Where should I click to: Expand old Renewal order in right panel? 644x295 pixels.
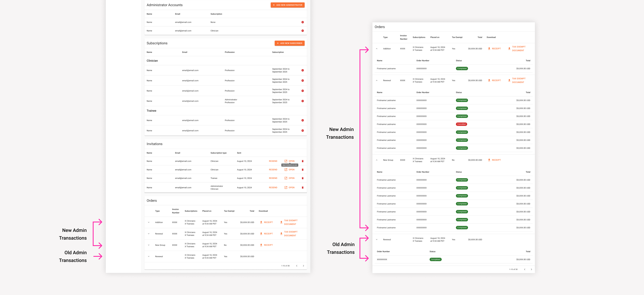point(377,240)
